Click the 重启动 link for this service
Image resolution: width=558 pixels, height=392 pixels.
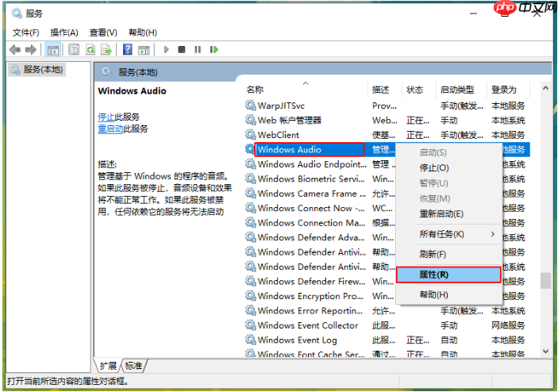tap(110, 129)
